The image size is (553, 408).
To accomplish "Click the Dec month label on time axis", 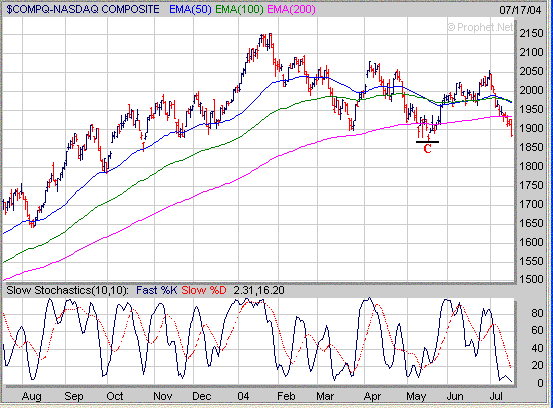I will [x=201, y=396].
